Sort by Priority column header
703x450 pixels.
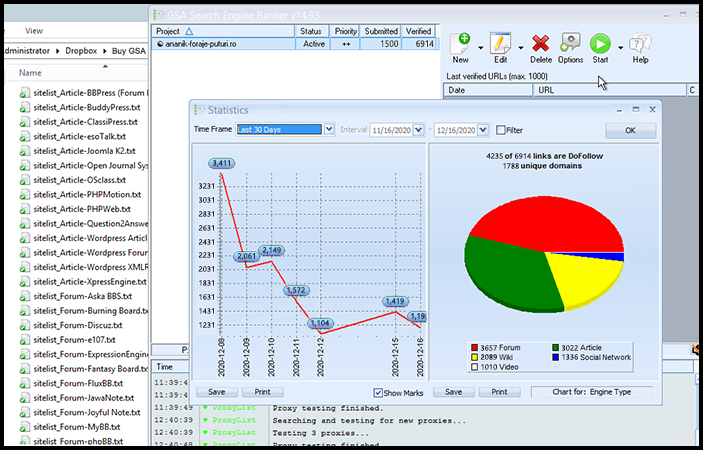point(345,31)
